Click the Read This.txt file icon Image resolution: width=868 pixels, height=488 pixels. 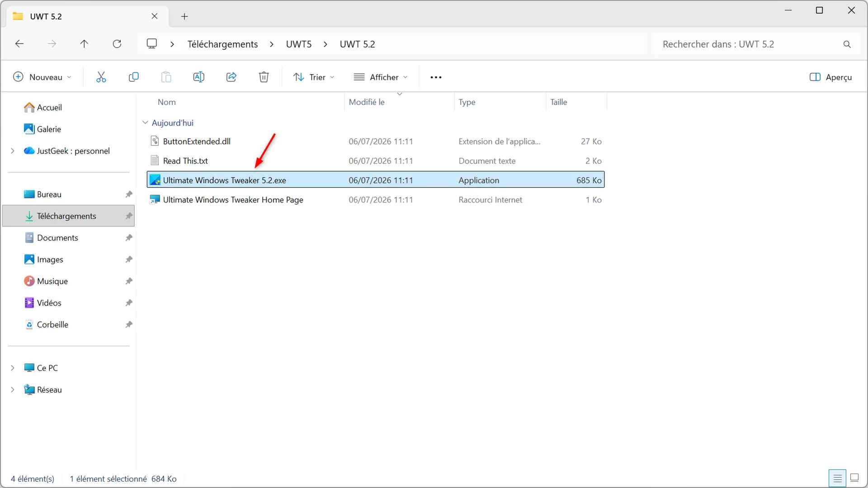155,160
